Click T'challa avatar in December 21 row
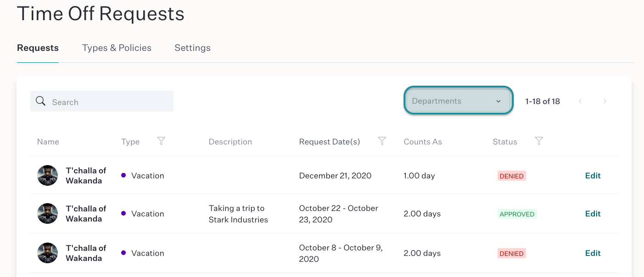 pos(47,176)
